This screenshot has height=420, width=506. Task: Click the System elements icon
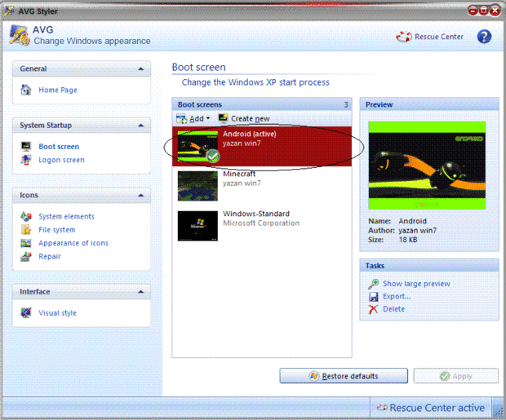[x=26, y=216]
